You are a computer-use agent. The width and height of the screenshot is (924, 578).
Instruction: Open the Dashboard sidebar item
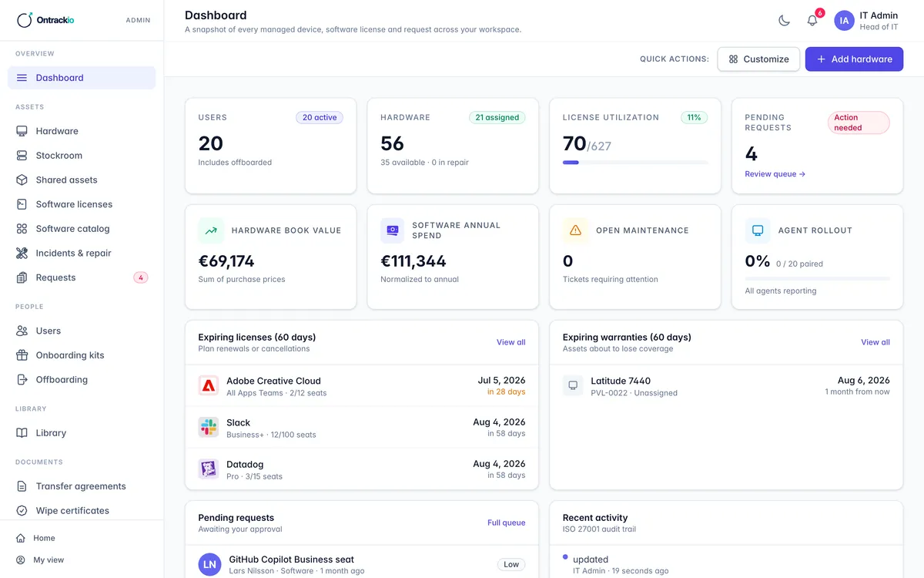pos(82,78)
